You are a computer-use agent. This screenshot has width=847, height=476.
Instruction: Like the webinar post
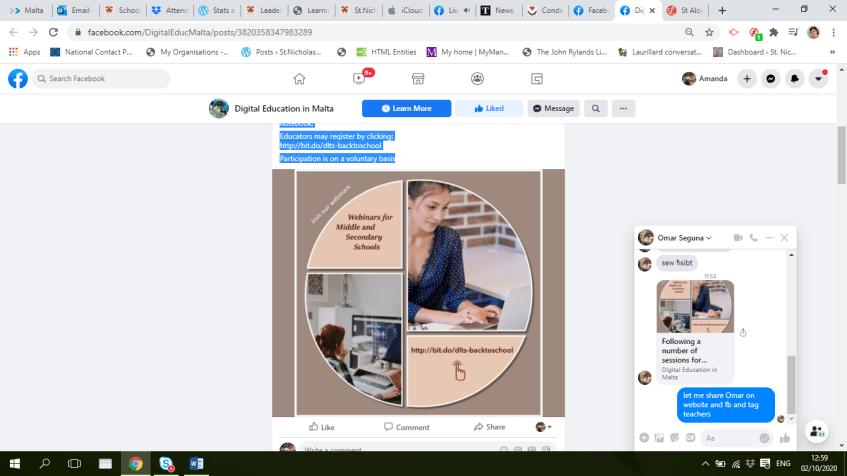coord(321,427)
